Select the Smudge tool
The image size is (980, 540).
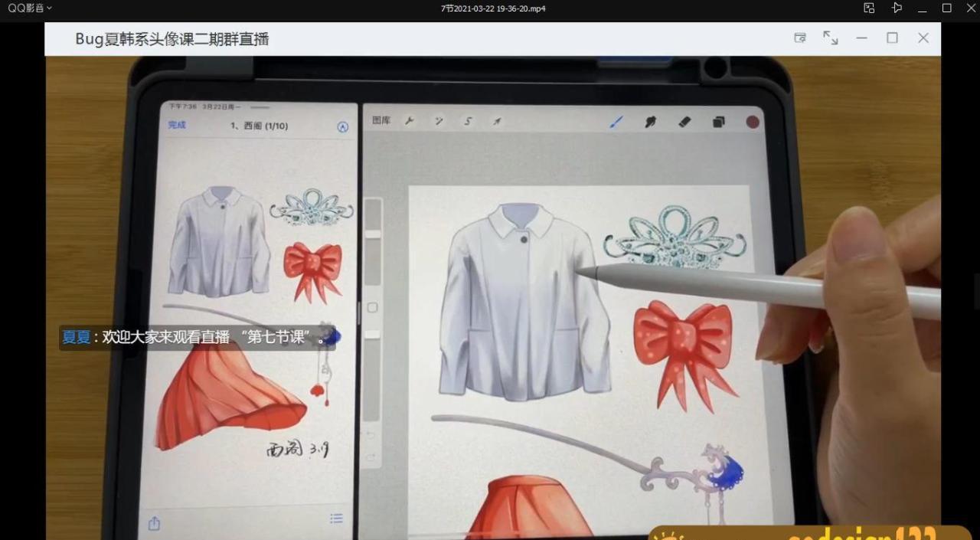pos(650,121)
